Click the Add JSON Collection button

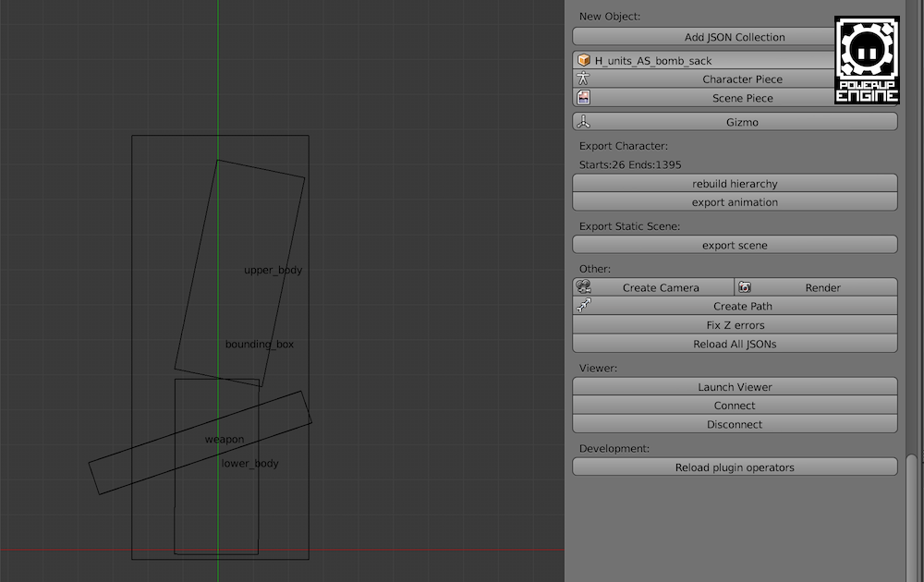(x=735, y=37)
